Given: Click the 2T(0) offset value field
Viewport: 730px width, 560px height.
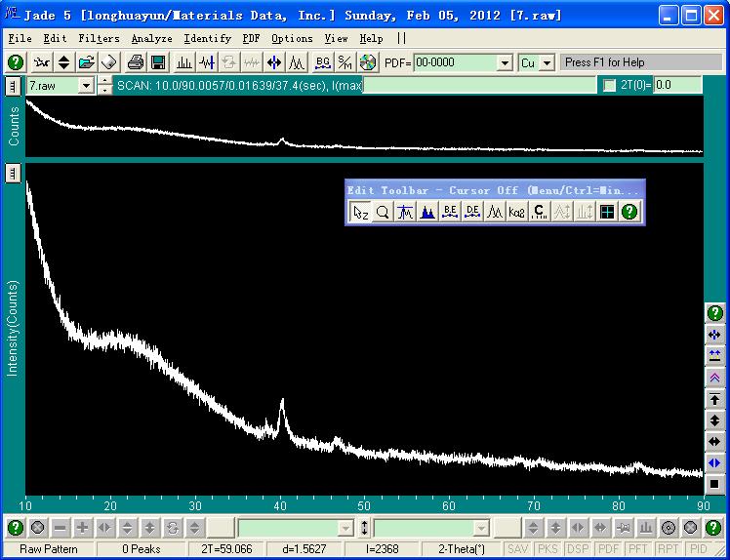Looking at the screenshot, I should (x=677, y=86).
